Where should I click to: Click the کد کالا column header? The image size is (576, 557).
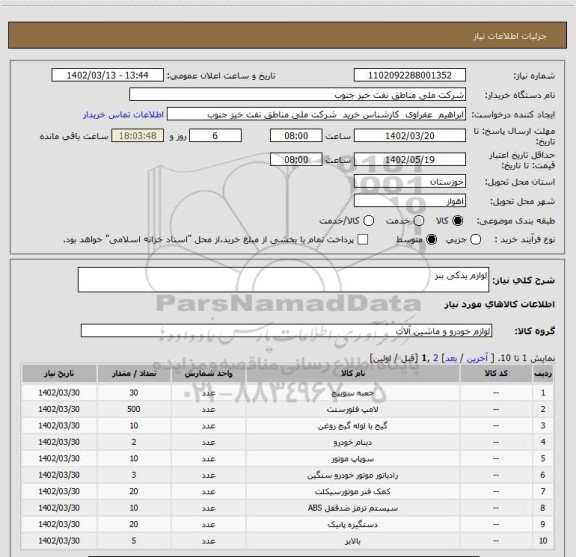496,374
